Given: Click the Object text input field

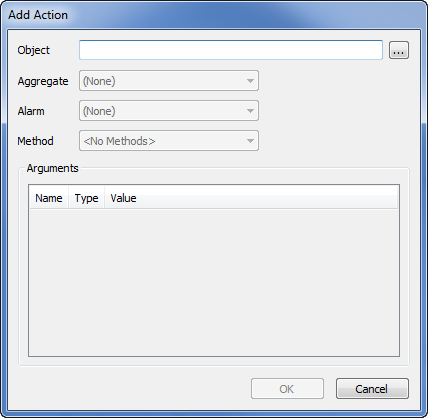Looking at the screenshot, I should 231,50.
